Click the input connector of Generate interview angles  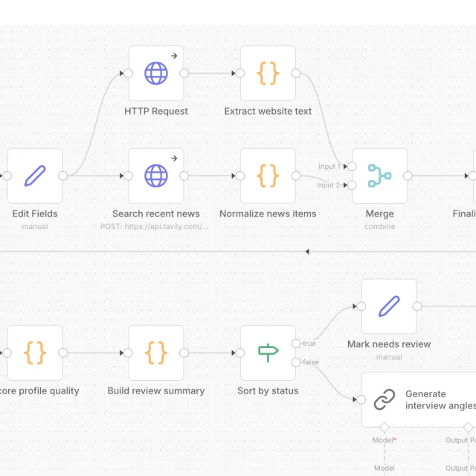tap(361, 399)
